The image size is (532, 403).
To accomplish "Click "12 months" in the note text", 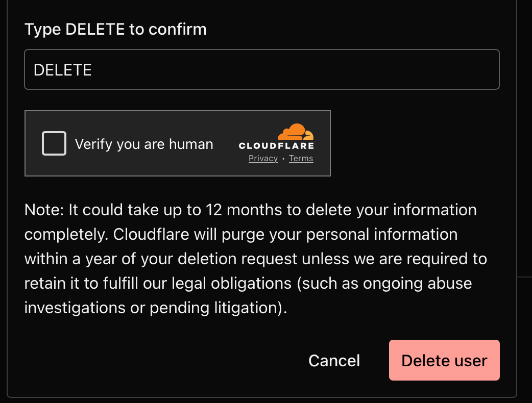I will coord(243,210).
